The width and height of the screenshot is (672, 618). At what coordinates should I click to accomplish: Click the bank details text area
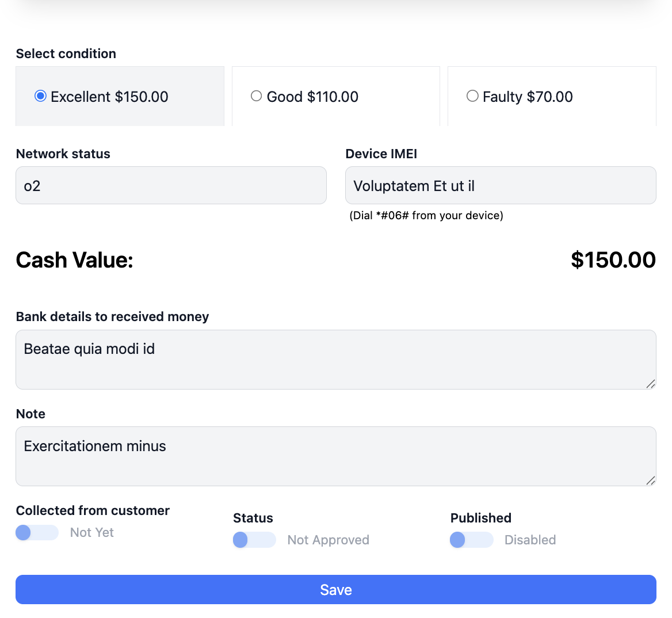pos(335,359)
